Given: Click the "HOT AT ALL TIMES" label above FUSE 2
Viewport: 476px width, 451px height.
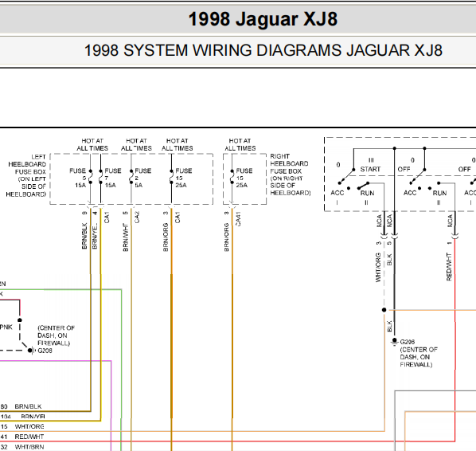Looking at the screenshot, I should coord(136,145).
